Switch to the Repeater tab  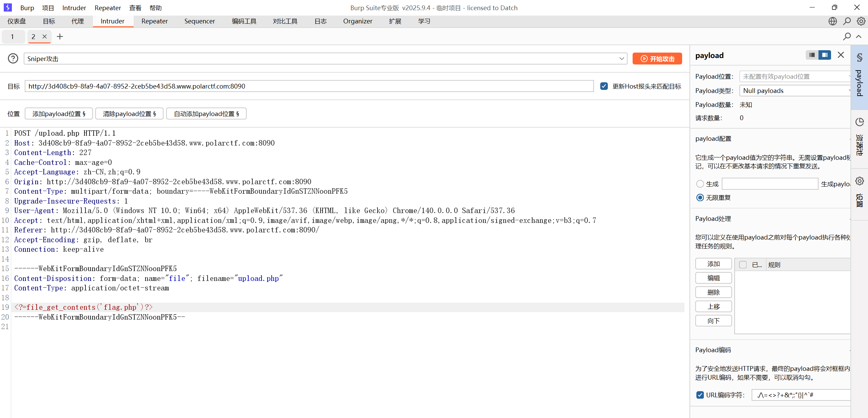point(154,21)
